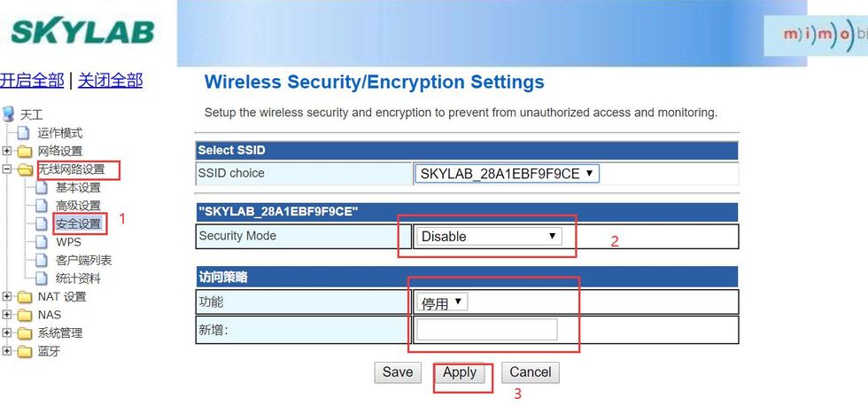Collapse the 无线网络设置 tree node
The height and width of the screenshot is (407, 868).
7,169
